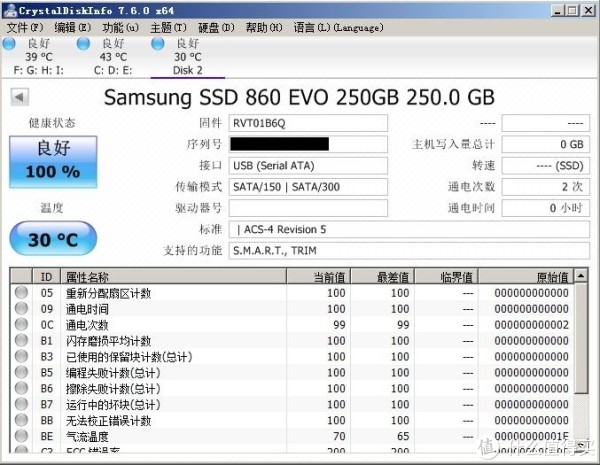Click the Samsung SSD 860 EVO model title
This screenshot has width=600, height=465.
pyautogui.click(x=299, y=97)
